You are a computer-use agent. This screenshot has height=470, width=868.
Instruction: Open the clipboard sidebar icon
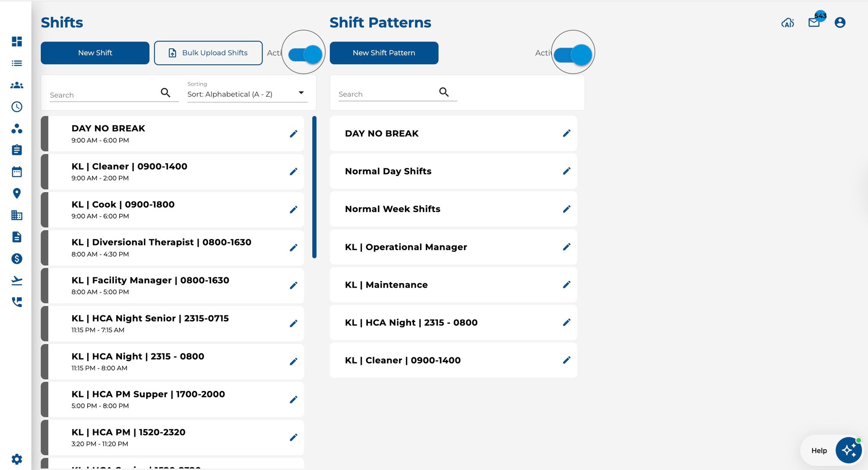click(x=17, y=150)
